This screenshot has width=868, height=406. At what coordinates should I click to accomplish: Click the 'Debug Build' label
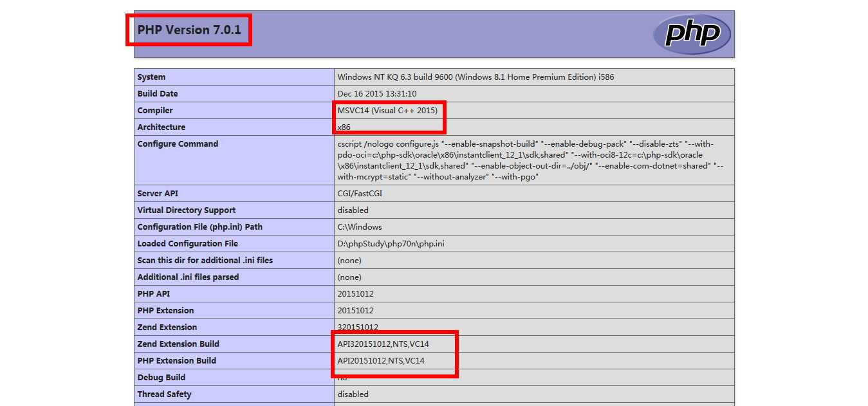pyautogui.click(x=161, y=378)
